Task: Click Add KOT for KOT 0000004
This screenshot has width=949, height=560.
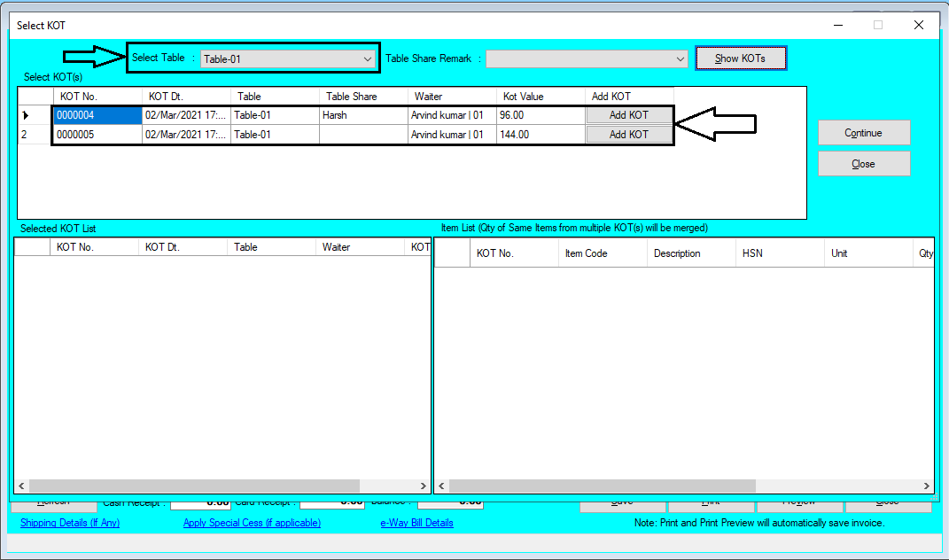Action: pyautogui.click(x=628, y=114)
